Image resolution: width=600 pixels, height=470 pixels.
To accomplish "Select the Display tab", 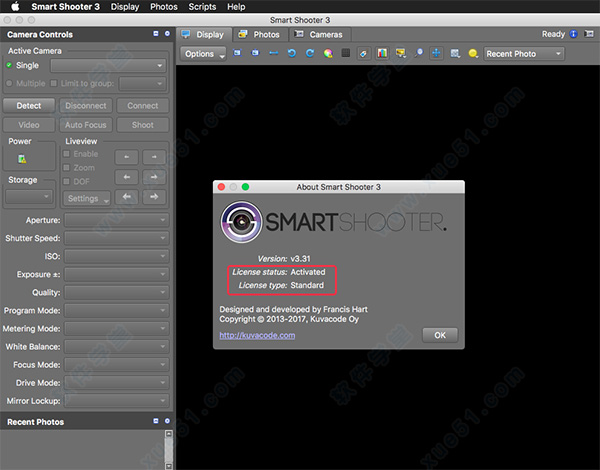I will coord(203,34).
